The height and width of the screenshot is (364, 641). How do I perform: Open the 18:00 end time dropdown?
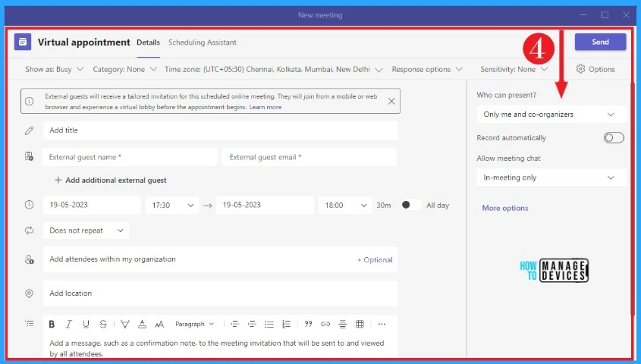pos(345,205)
